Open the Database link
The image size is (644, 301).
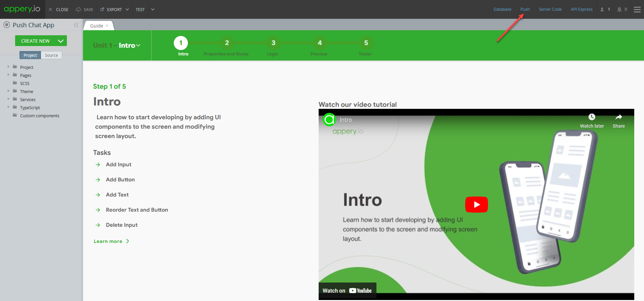tap(502, 9)
